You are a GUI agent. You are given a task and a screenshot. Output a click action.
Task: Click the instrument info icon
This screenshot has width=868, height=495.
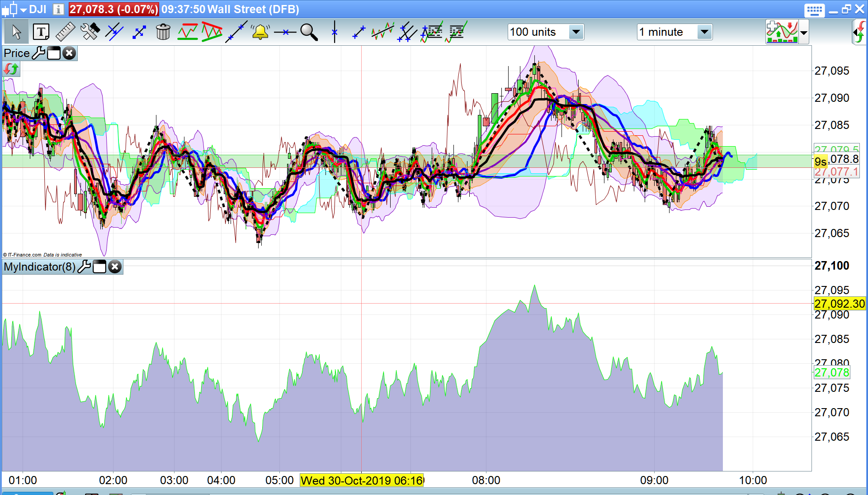58,10
